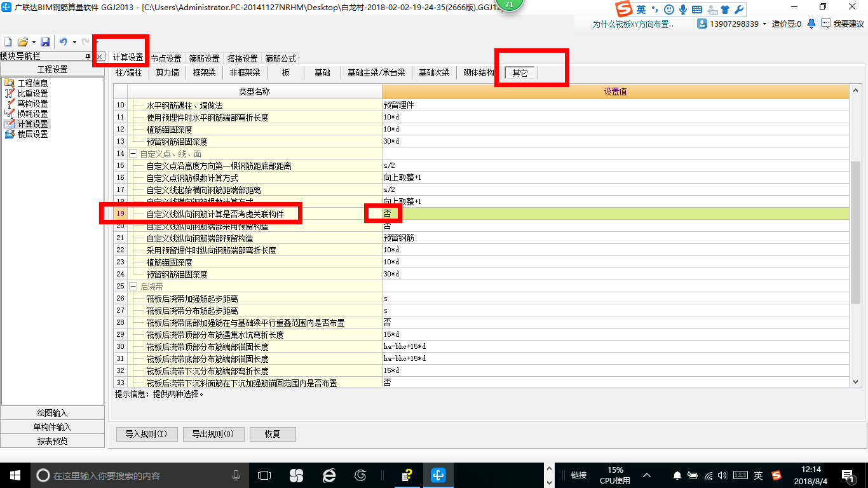This screenshot has height=488, width=868.
Task: Click the 设置值 column header
Action: [x=615, y=92]
